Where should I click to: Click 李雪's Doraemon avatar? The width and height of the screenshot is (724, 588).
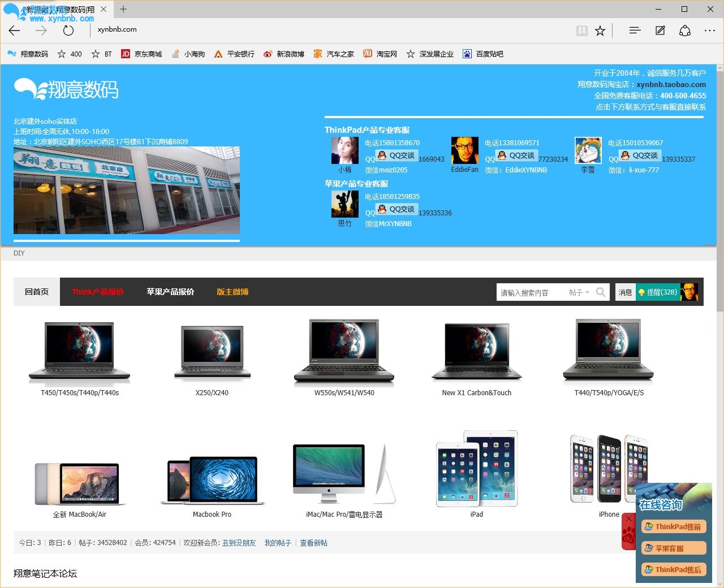588,150
